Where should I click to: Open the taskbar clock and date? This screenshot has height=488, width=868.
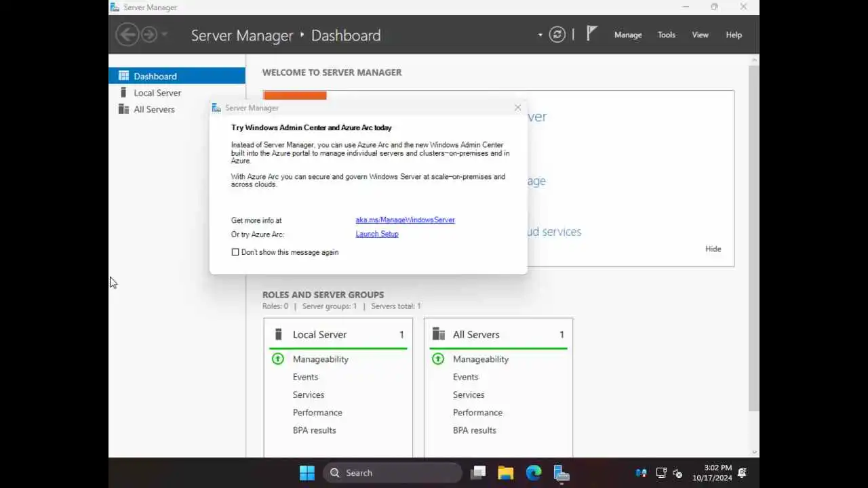[x=712, y=473]
